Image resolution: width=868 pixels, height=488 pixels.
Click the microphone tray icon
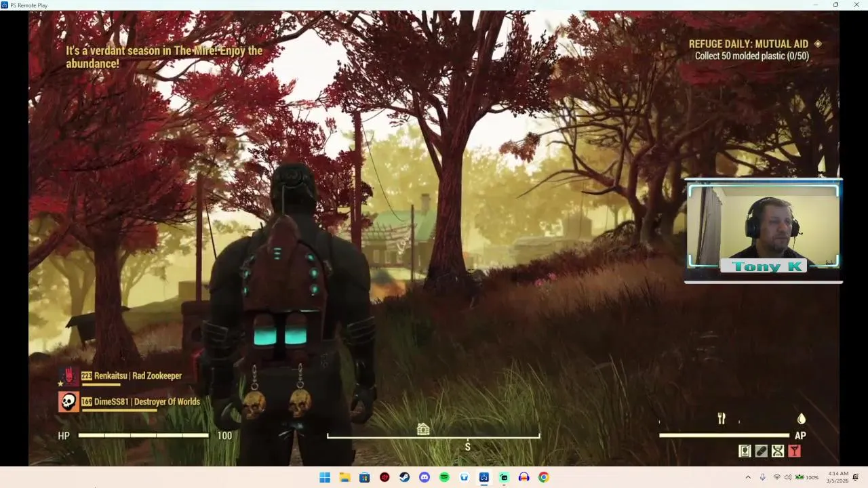coord(762,477)
